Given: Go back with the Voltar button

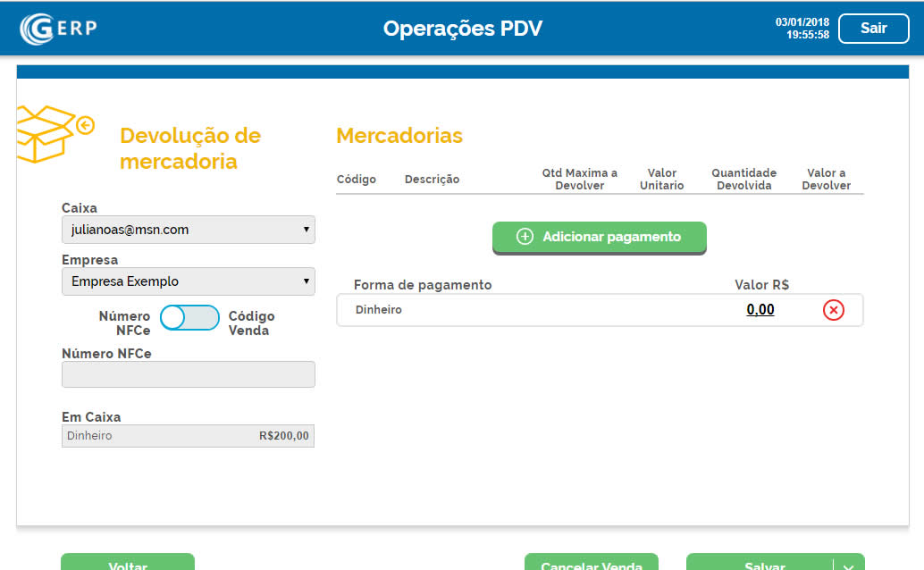Looking at the screenshot, I should [x=128, y=563].
